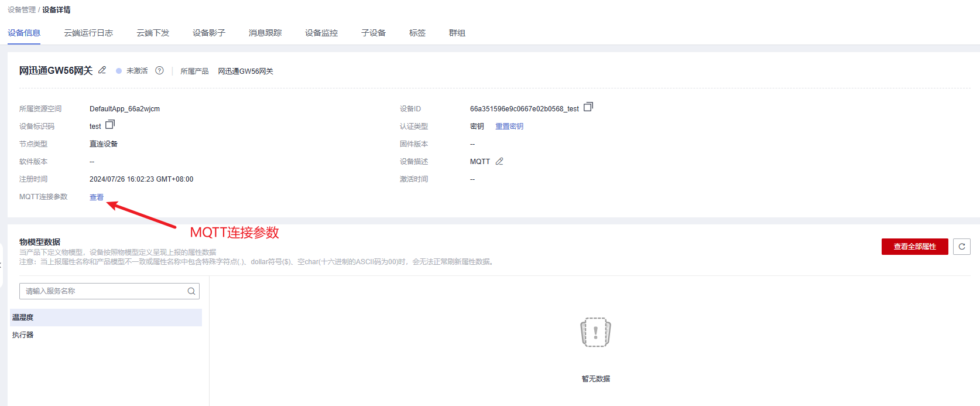Switch to the 标签 tab
This screenshot has height=406, width=980.
point(417,33)
